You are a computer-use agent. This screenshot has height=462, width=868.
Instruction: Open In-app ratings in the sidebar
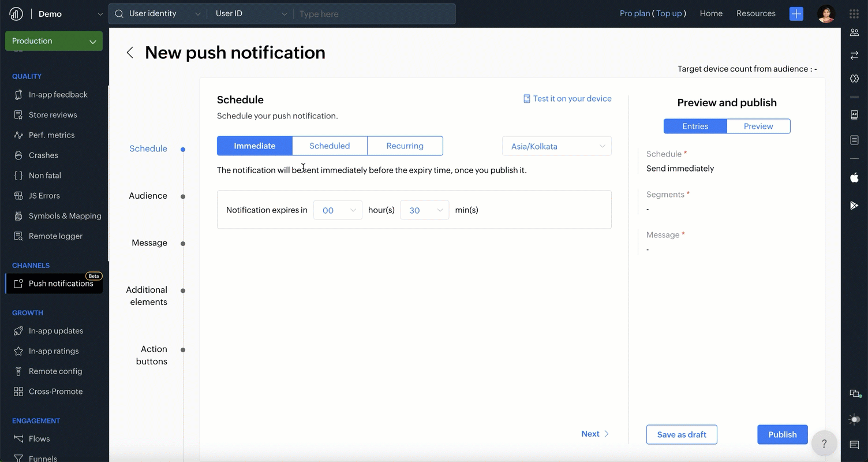tap(54, 351)
